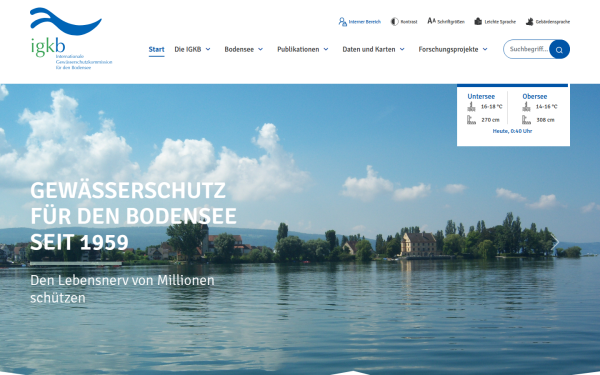The height and width of the screenshot is (375, 600).
Task: Expand the chevron next to Forschungsprojekte
Action: pyautogui.click(x=485, y=49)
